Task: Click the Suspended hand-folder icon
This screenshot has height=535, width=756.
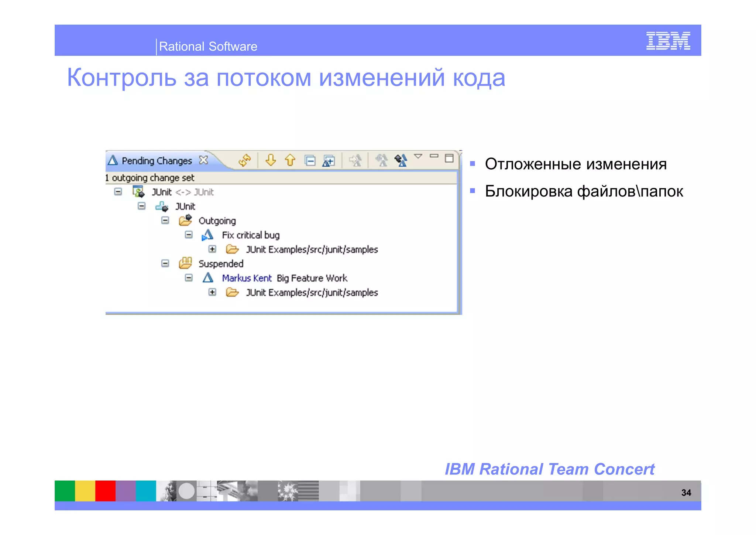Action: tap(185, 263)
